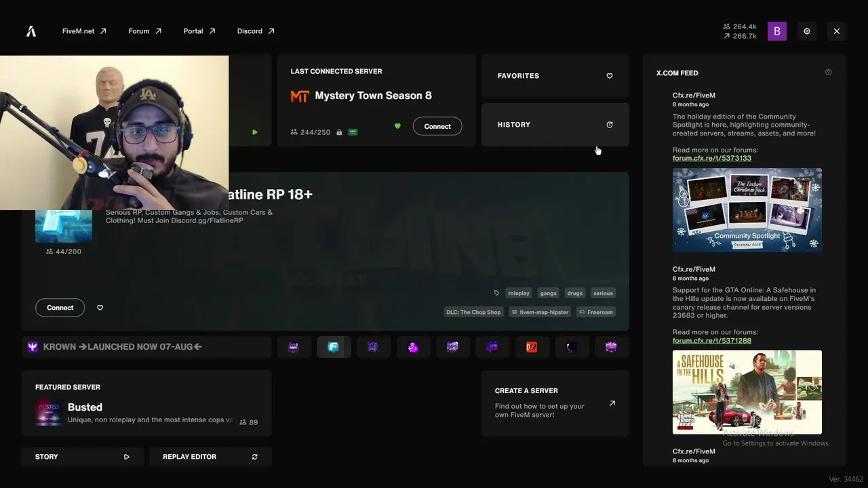The width and height of the screenshot is (868, 488).
Task: Click the lock icon on Mystery Town
Action: [339, 132]
